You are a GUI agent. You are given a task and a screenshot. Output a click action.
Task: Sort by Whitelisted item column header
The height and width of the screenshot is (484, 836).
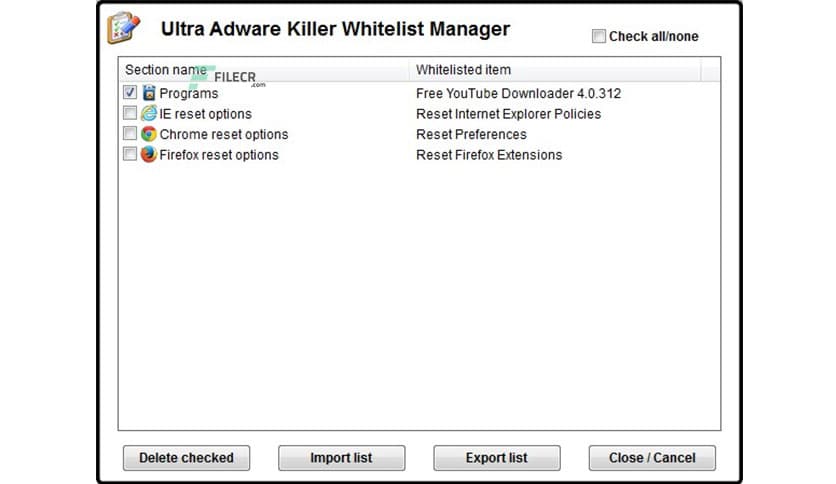tap(555, 70)
